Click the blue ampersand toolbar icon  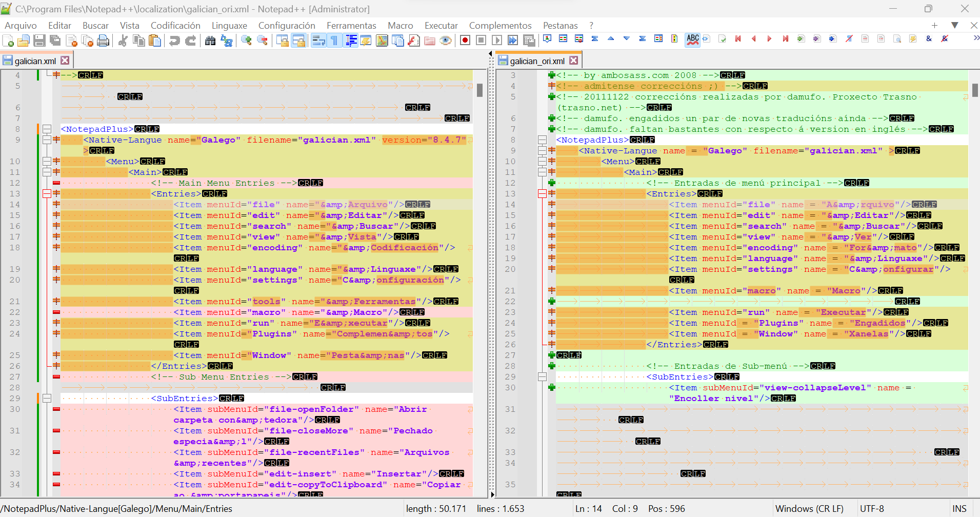(x=929, y=39)
